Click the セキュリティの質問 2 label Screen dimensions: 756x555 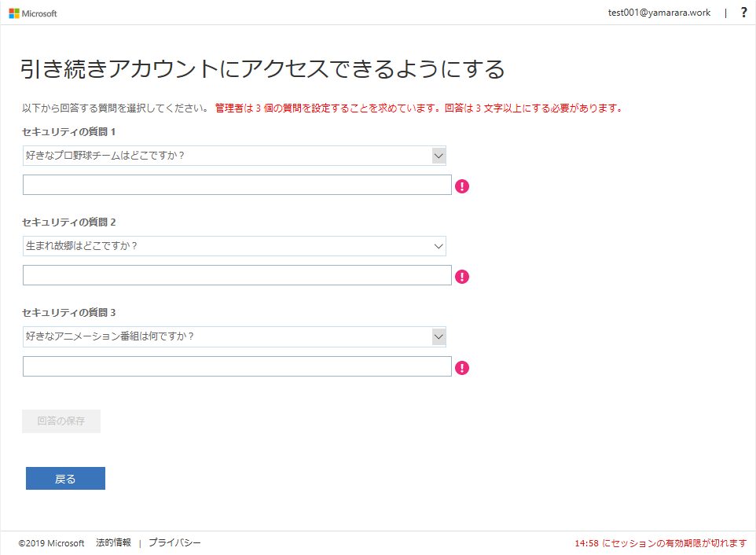pos(69,222)
